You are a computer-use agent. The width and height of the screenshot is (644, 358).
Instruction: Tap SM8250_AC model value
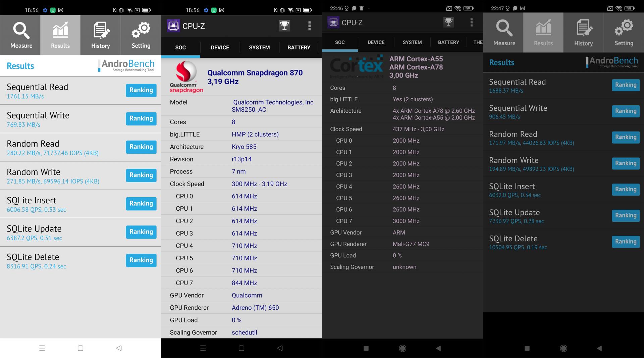point(249,110)
